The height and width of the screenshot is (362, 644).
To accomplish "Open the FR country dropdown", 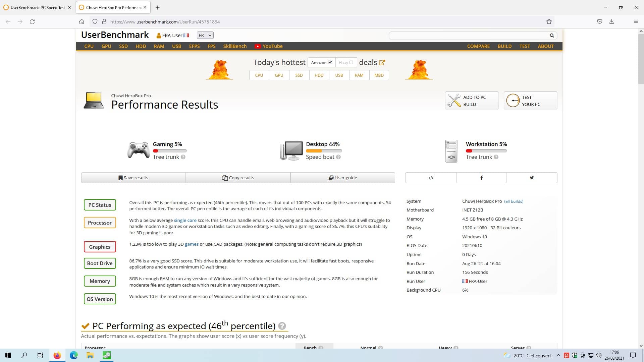I will [x=205, y=35].
